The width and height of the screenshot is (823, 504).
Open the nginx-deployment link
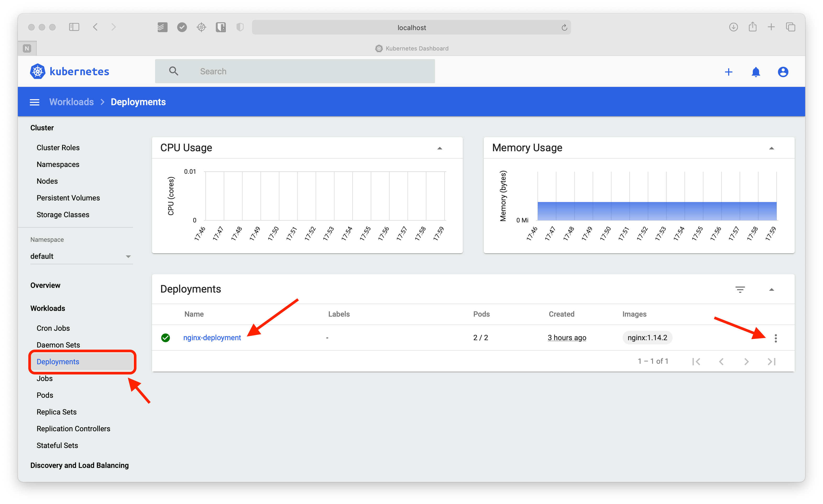pos(212,338)
